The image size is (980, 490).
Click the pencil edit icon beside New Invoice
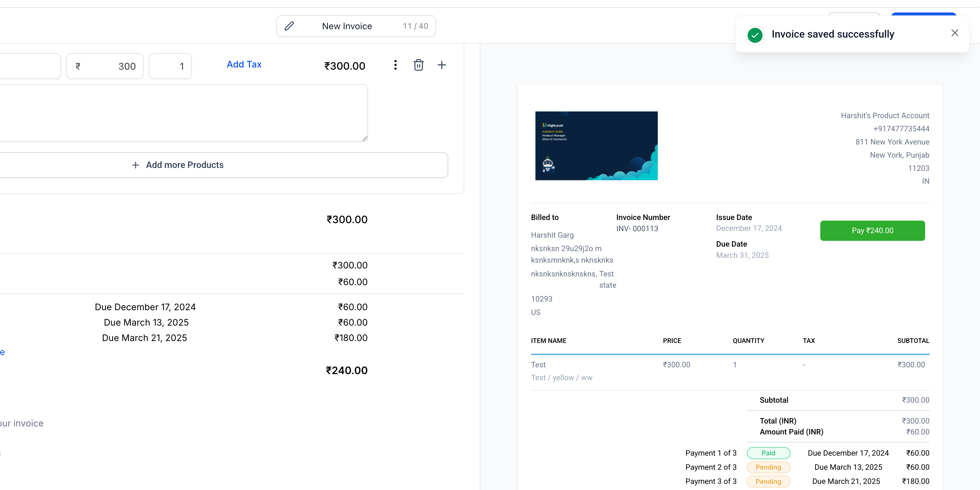pos(289,26)
